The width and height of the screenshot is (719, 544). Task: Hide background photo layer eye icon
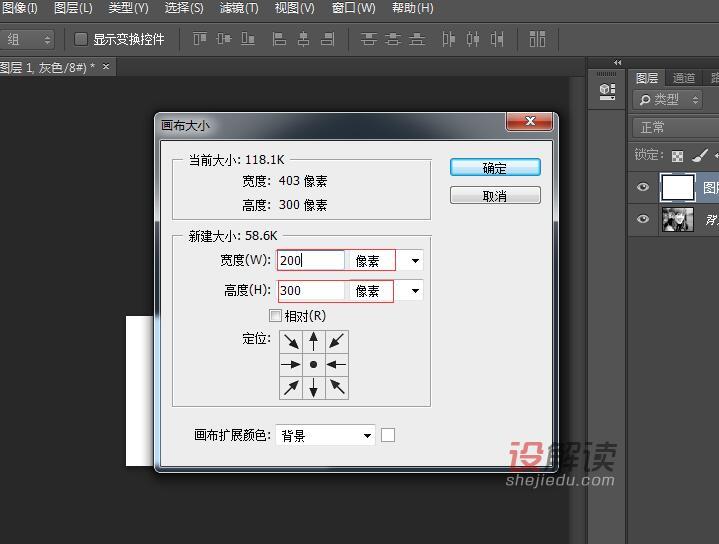(643, 219)
